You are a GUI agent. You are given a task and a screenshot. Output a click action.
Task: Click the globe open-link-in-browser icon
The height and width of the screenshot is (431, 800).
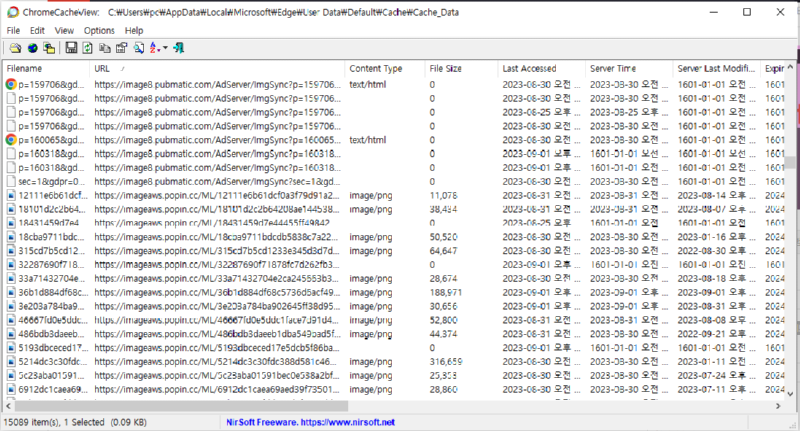(x=30, y=48)
